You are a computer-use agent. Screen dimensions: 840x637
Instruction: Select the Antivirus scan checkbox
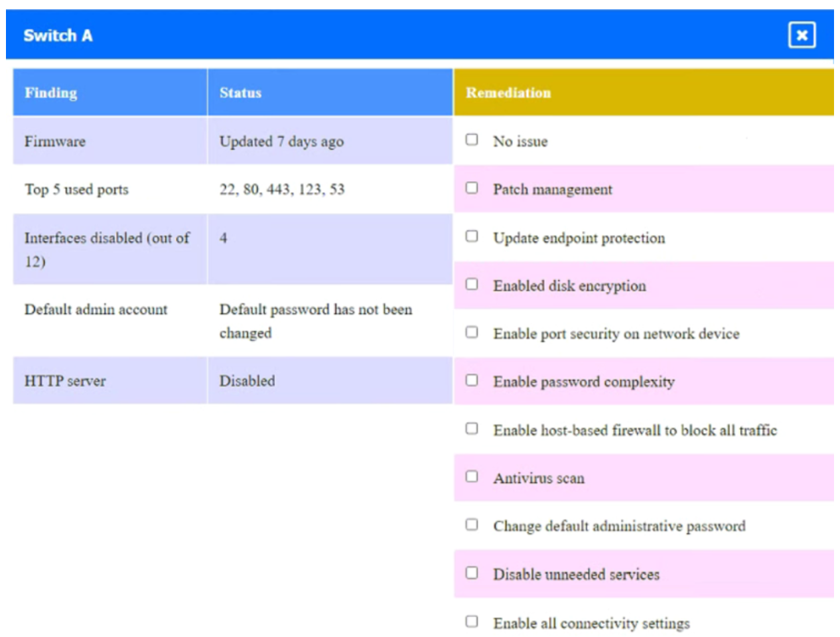(472, 476)
